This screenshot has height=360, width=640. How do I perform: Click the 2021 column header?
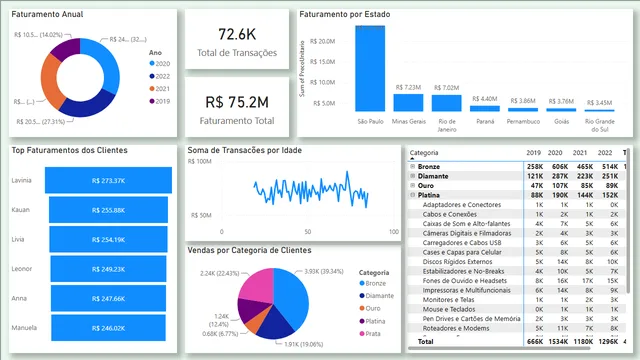point(580,153)
